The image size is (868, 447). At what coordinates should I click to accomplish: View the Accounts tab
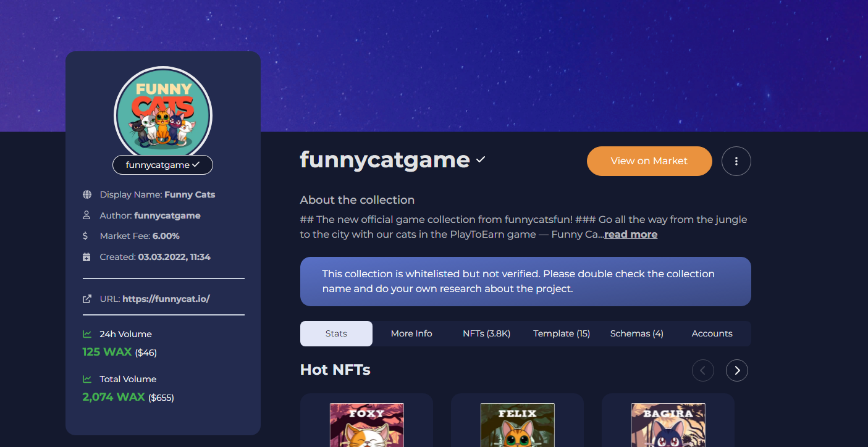(x=712, y=333)
